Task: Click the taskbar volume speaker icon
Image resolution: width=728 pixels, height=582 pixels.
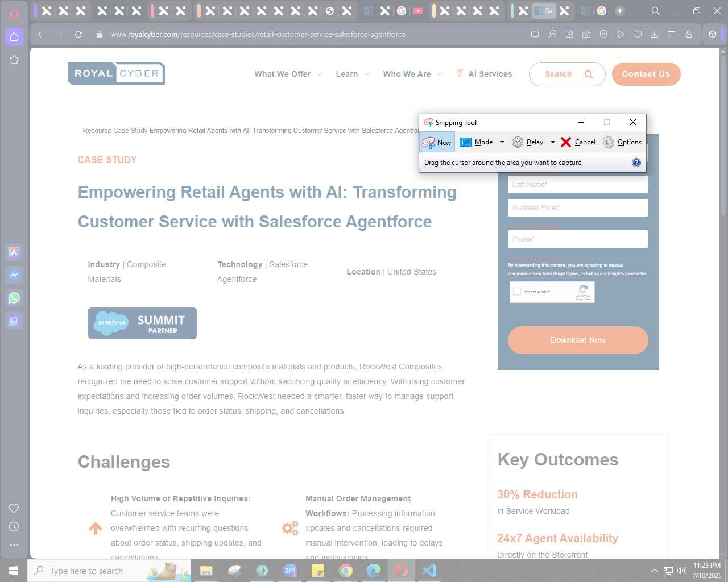Action: (x=682, y=571)
